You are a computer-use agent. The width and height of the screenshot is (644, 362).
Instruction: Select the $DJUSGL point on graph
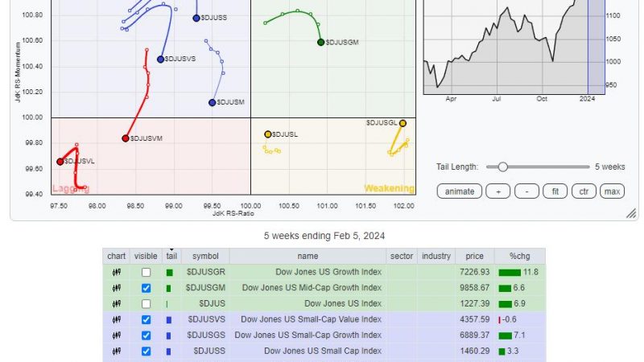pyautogui.click(x=402, y=123)
